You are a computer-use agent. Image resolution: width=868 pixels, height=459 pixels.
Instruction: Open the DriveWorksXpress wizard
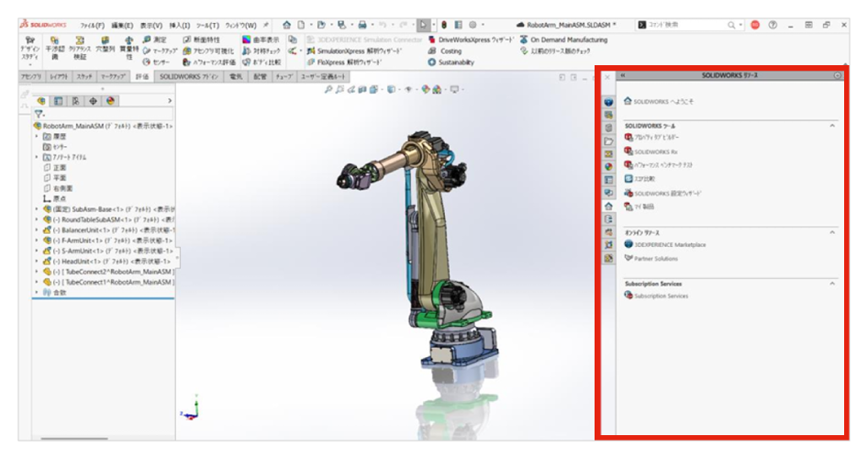point(432,40)
